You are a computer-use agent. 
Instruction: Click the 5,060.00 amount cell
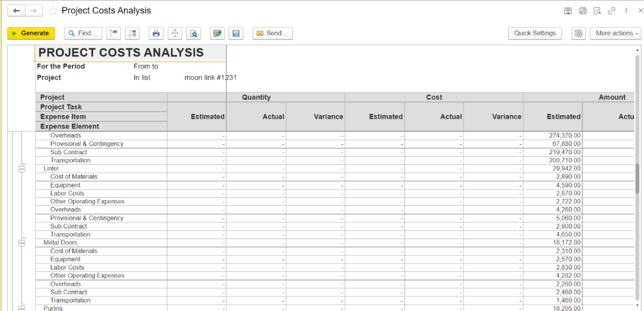pyautogui.click(x=553, y=218)
